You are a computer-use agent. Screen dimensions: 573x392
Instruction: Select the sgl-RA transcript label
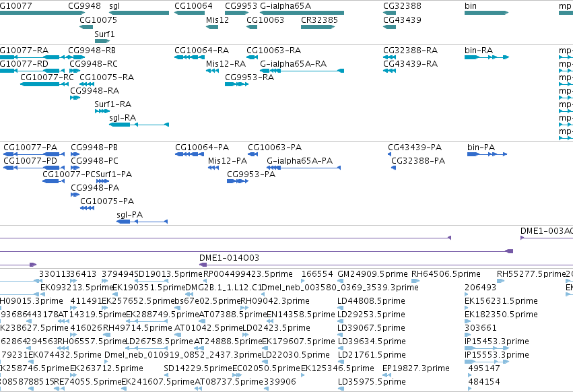(x=123, y=118)
